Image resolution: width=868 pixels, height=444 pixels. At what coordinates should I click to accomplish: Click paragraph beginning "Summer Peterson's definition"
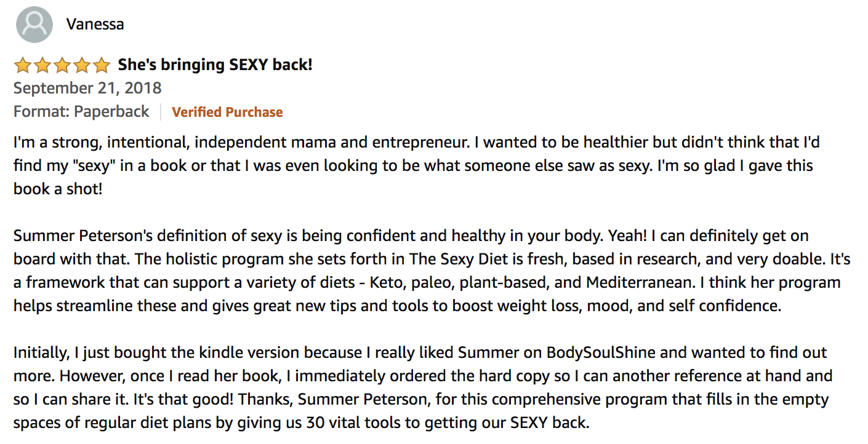432,271
